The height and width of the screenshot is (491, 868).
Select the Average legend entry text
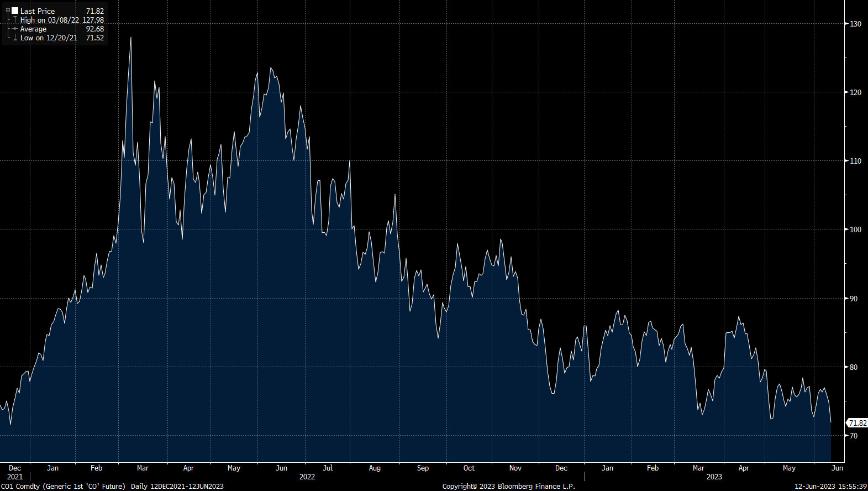(33, 29)
